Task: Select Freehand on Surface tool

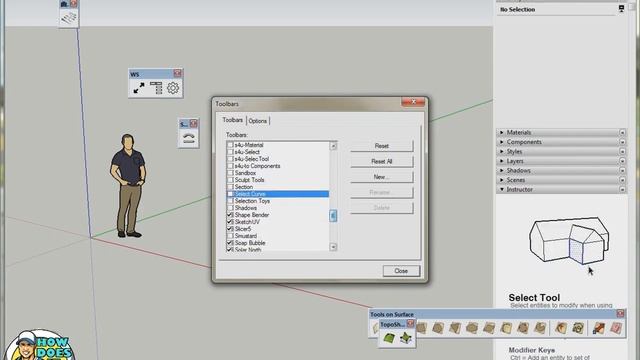Action: click(x=578, y=328)
